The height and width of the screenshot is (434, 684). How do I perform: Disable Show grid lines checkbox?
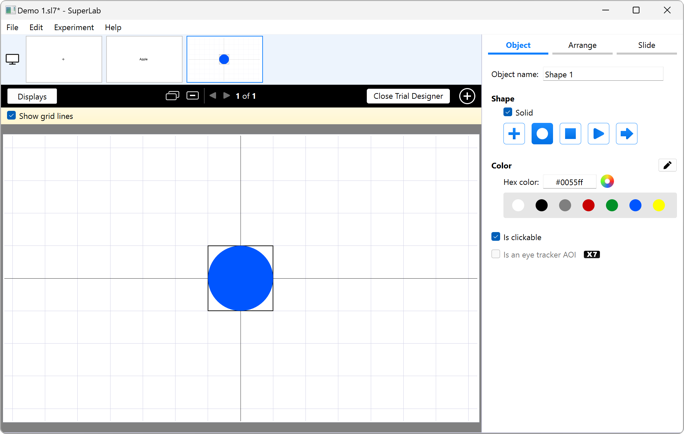[12, 116]
